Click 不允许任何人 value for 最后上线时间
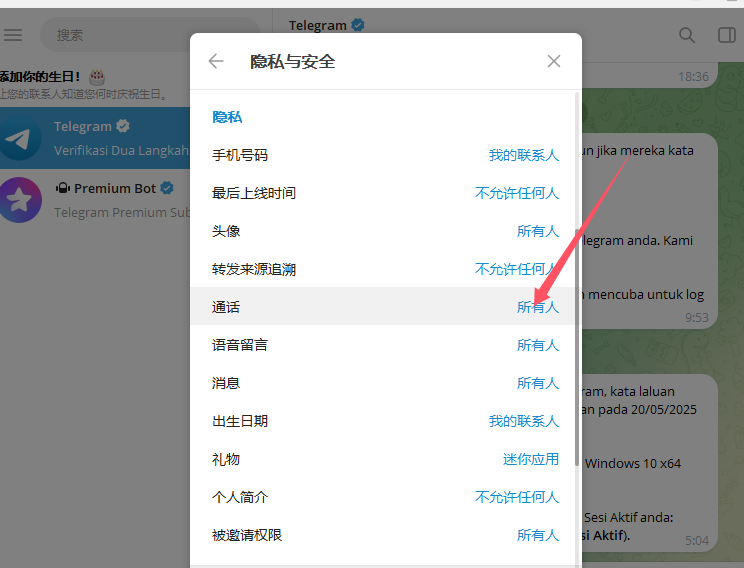The width and height of the screenshot is (744, 568). point(517,193)
